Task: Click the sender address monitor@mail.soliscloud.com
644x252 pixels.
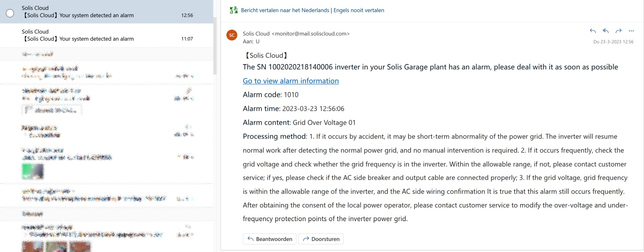Action: coord(312,34)
